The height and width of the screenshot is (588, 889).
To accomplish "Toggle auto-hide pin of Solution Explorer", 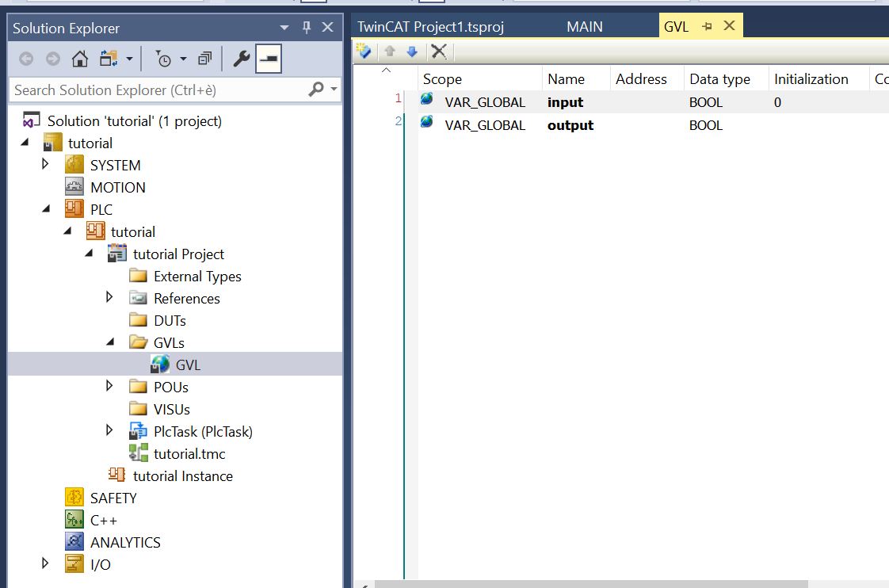I will click(307, 28).
